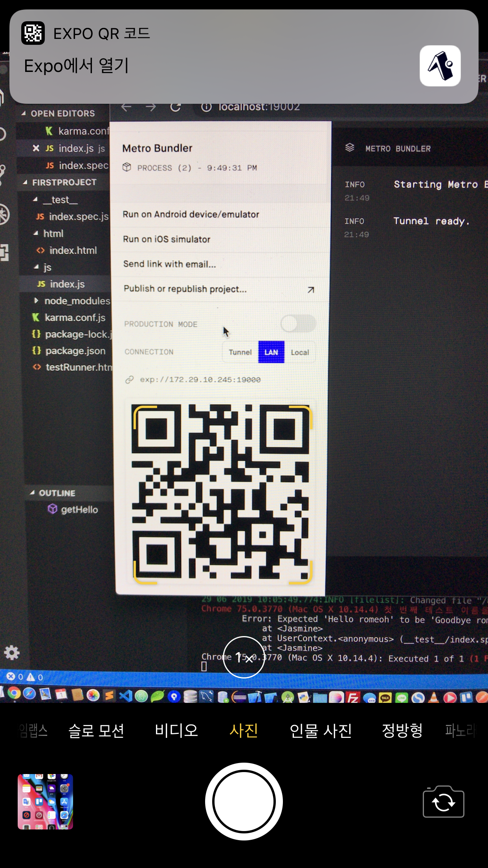Open Sublime Text in the Mac dock
Screen dimensions: 488x868
pos(110,696)
